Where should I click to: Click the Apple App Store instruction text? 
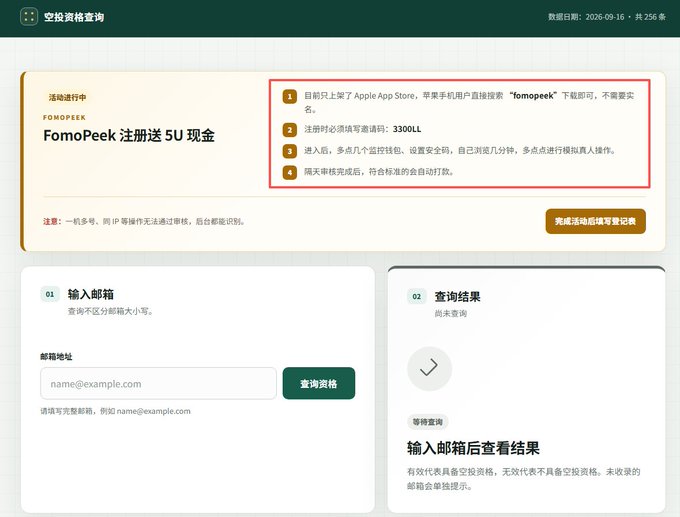tap(469, 102)
